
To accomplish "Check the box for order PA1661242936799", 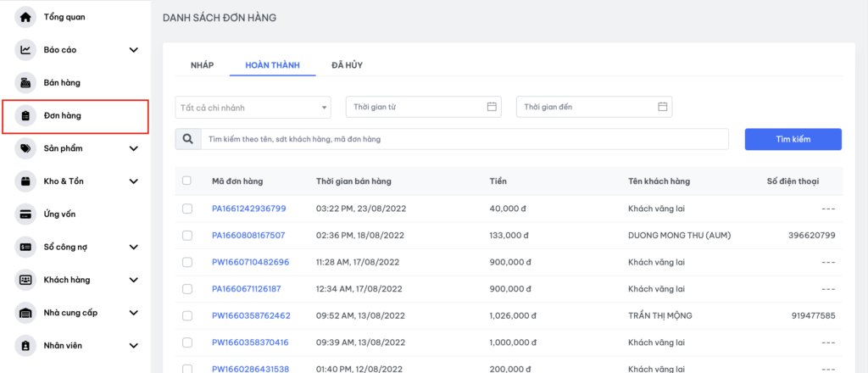I will [x=186, y=209].
